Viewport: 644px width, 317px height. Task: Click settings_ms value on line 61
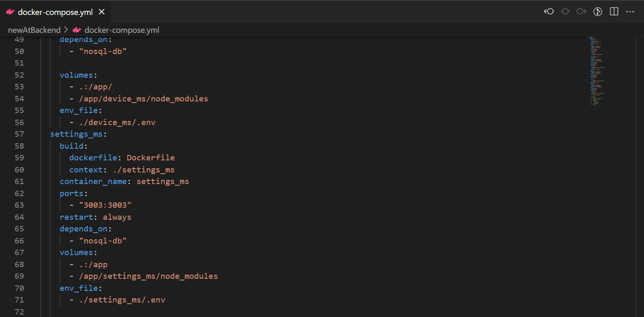pos(163,182)
